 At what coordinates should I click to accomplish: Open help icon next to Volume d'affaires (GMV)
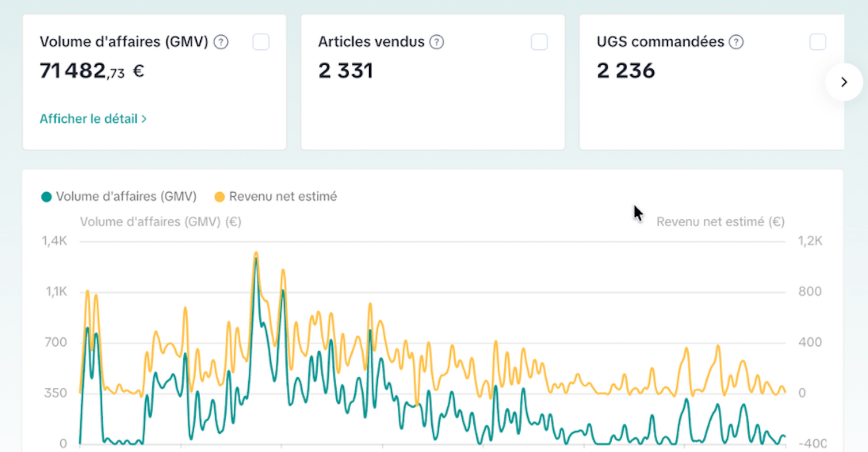221,42
